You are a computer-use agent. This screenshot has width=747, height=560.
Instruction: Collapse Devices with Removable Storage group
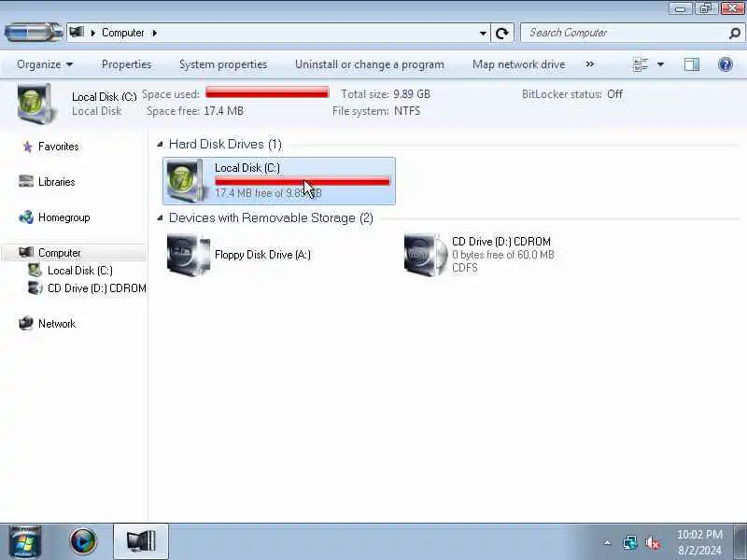click(160, 217)
